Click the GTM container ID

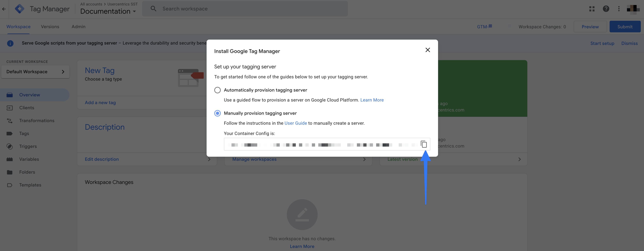[484, 27]
